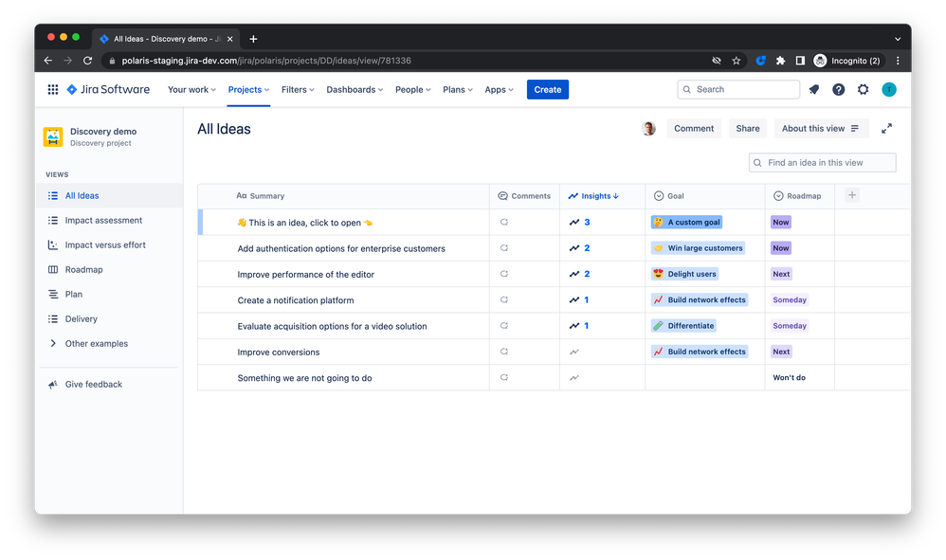Screen dimensions: 946x560
Task: Open Roadmap view in sidebar
Action: [x=109, y=269]
